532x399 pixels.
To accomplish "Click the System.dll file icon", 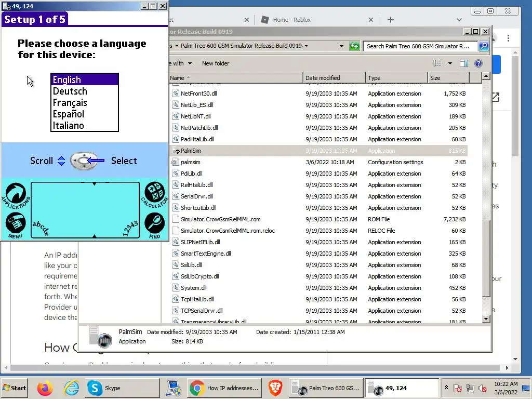I will click(x=176, y=288).
